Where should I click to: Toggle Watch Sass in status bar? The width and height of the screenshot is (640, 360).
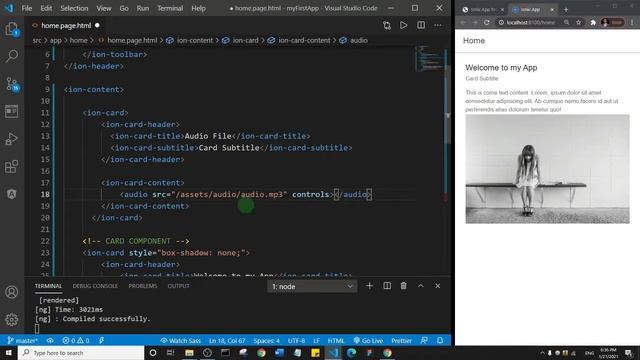180,340
